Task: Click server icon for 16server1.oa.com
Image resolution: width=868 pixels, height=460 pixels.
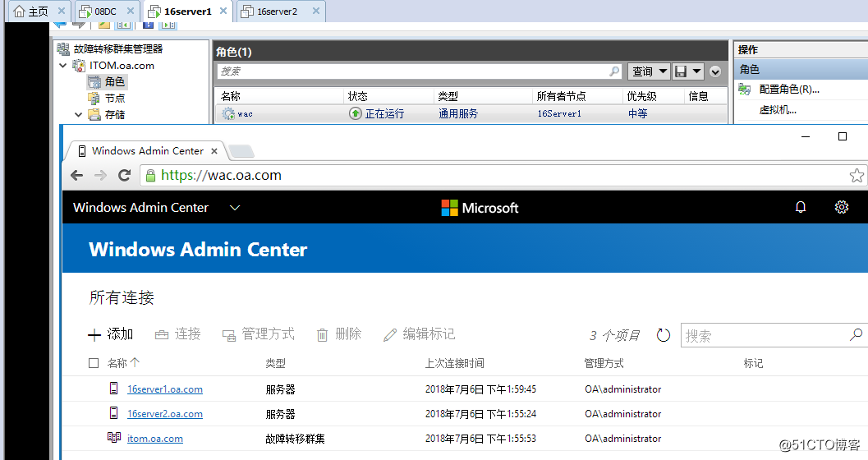Action: point(113,388)
